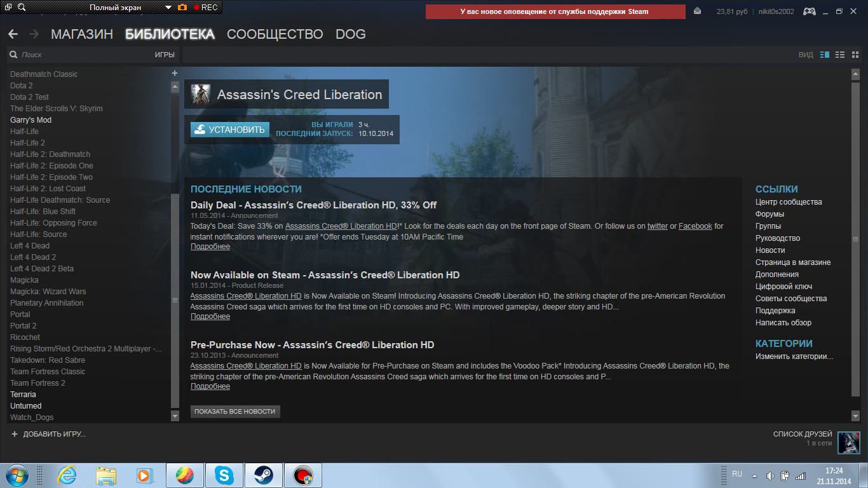Expand the ИГРЫ library filter dropdown
Screen dimensions: 868x488
coord(165,55)
